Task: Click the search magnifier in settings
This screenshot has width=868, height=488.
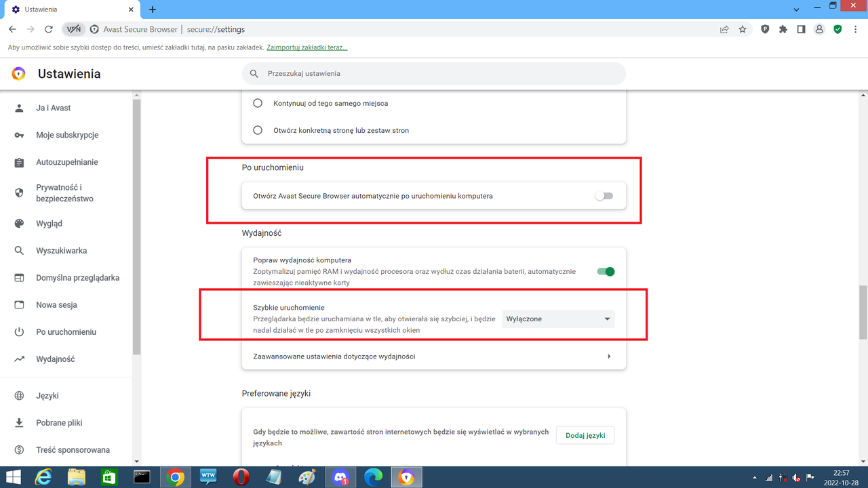Action: pyautogui.click(x=254, y=73)
